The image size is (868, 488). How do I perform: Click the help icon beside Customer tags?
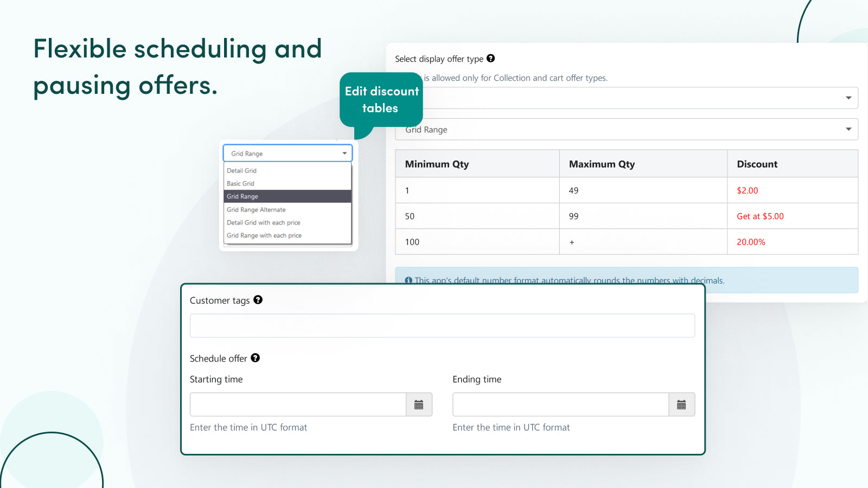258,300
